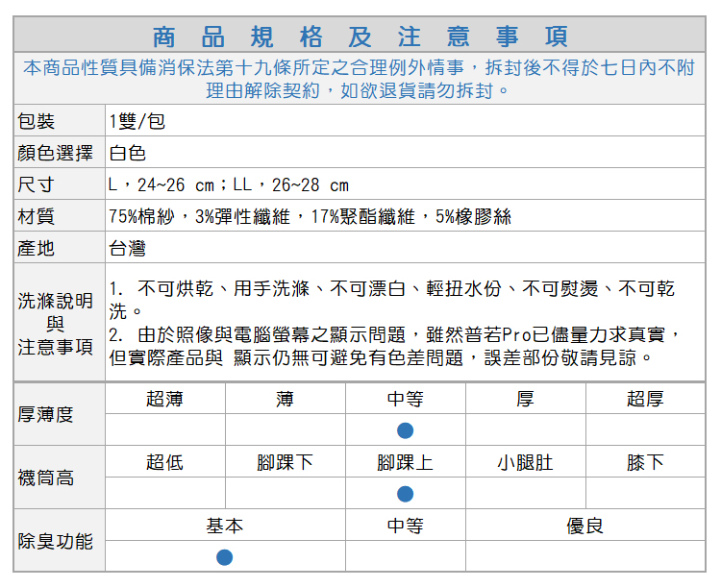Viewport: 721px width, 588px height.
Task: Select the 超低 sock height option
Action: (164, 462)
